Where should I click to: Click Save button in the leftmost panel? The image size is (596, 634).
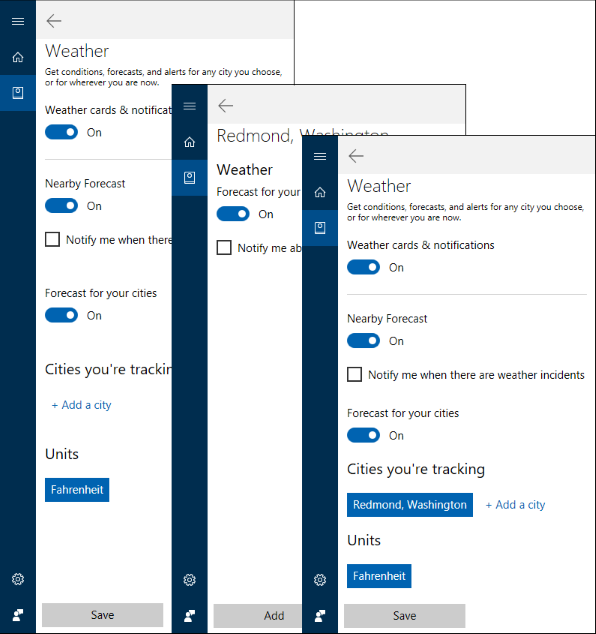click(102, 615)
